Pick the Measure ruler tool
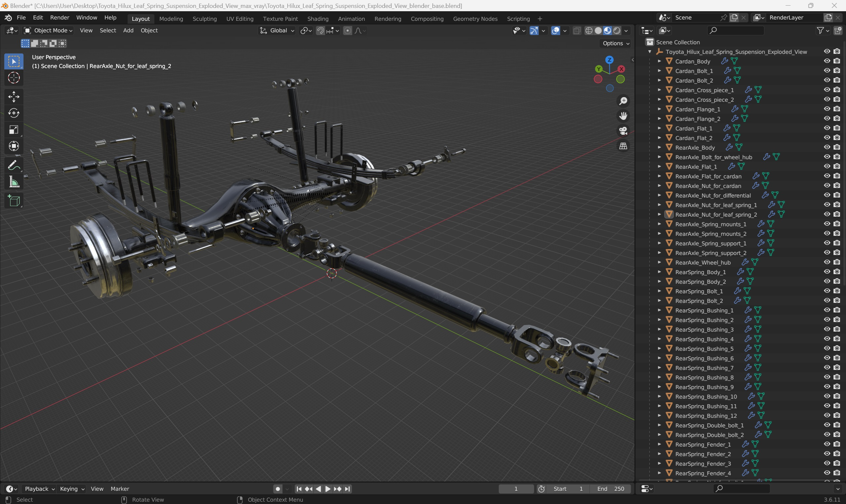This screenshot has height=504, width=846. click(14, 182)
